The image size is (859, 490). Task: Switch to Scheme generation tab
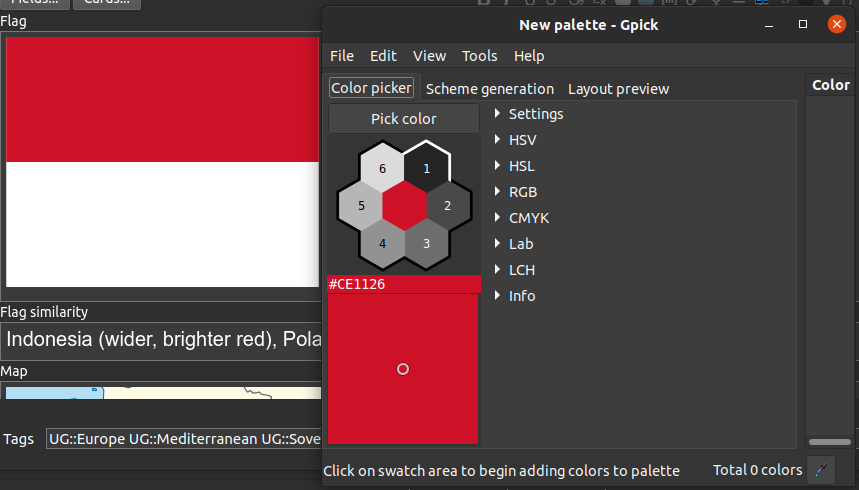coord(490,89)
